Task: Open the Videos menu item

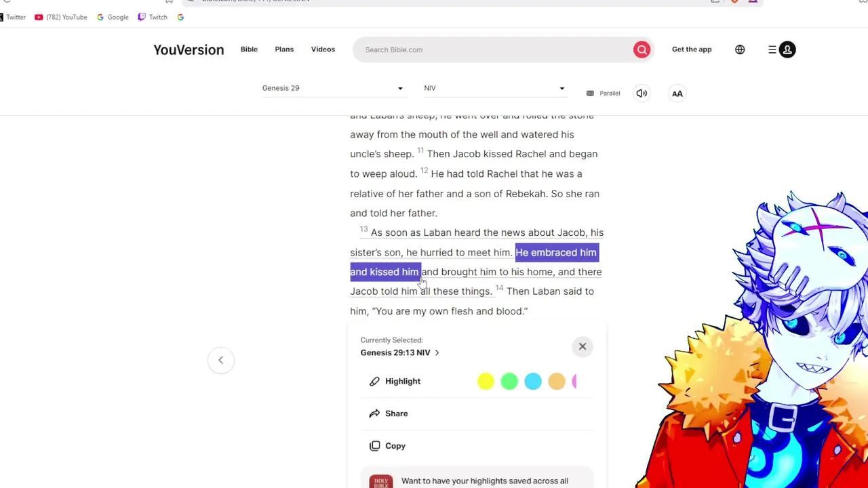Action: pyautogui.click(x=323, y=49)
